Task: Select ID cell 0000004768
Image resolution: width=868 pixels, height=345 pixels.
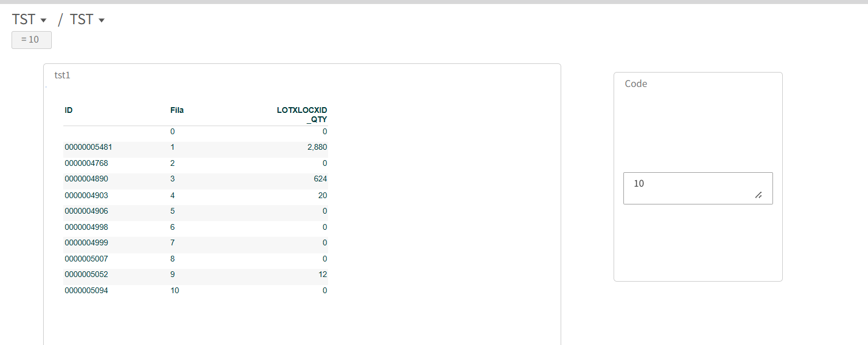Action: pos(86,163)
